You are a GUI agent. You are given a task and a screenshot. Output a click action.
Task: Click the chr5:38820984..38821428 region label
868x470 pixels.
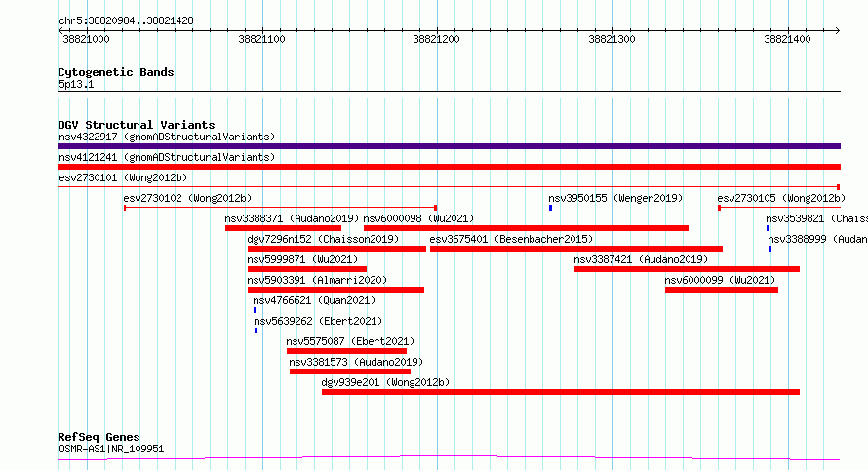126,20
